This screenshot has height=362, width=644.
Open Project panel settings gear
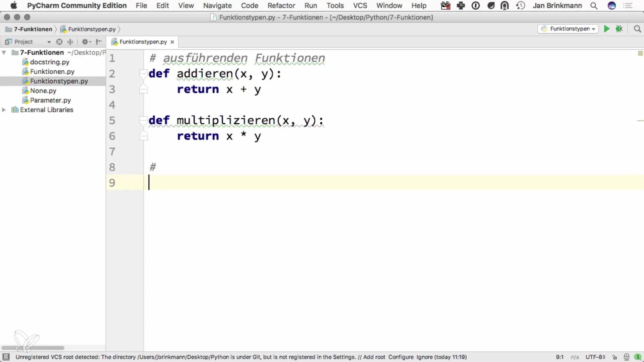point(85,42)
